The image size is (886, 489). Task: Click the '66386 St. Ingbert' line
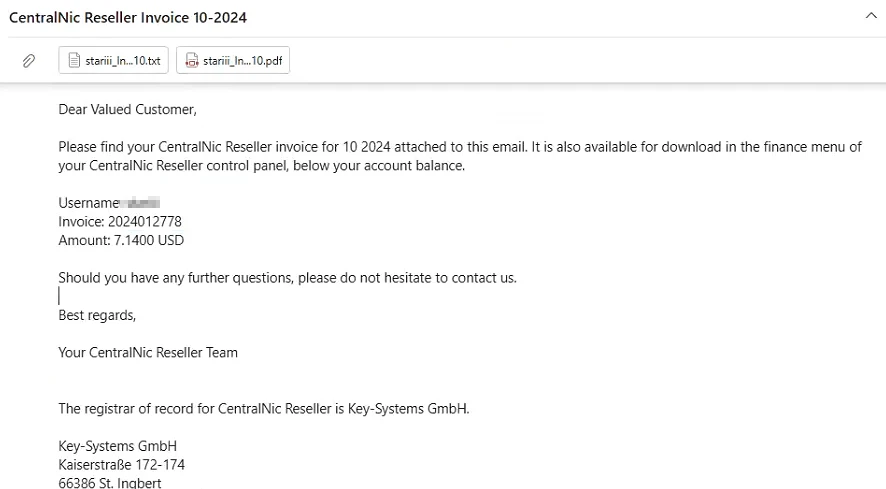[110, 483]
